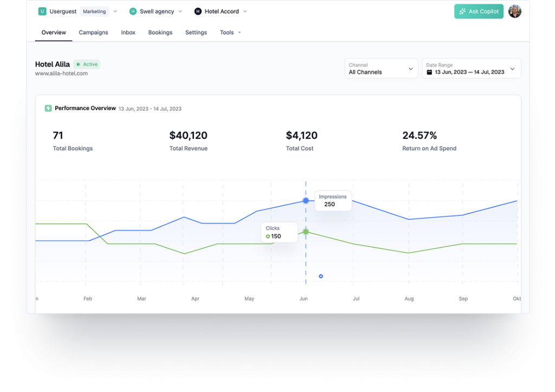The height and width of the screenshot is (392, 555).
Task: Go to the Bookings tab
Action: (x=160, y=33)
